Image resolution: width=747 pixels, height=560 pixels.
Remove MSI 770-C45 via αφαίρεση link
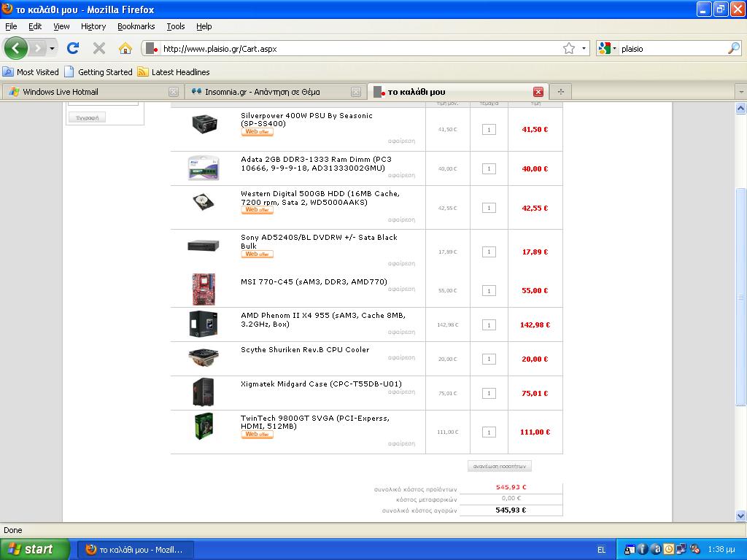402,289
